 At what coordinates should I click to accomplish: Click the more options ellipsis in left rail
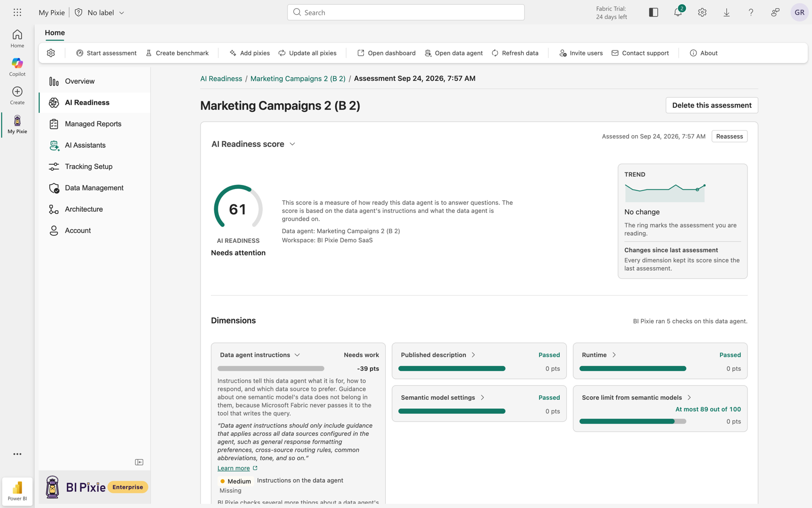click(17, 454)
